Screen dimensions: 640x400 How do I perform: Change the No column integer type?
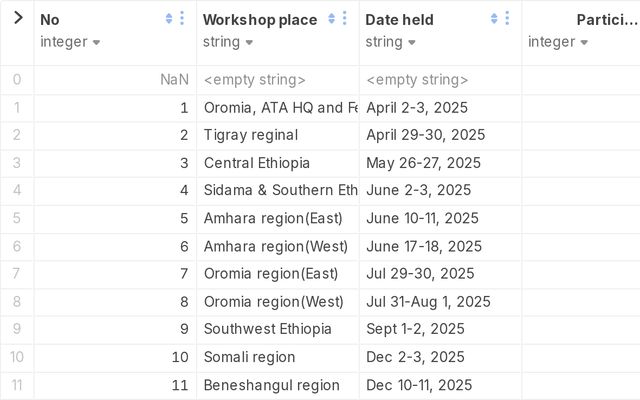click(x=71, y=42)
